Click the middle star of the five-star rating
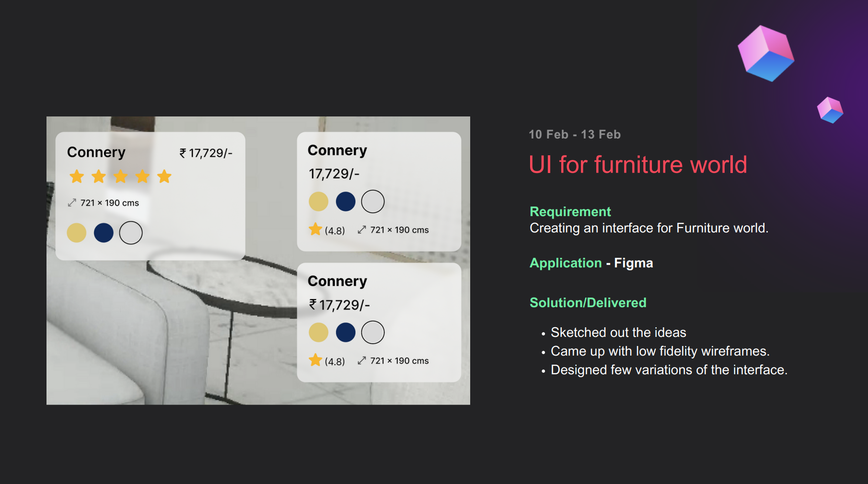Viewport: 868px width, 484px height. click(121, 176)
